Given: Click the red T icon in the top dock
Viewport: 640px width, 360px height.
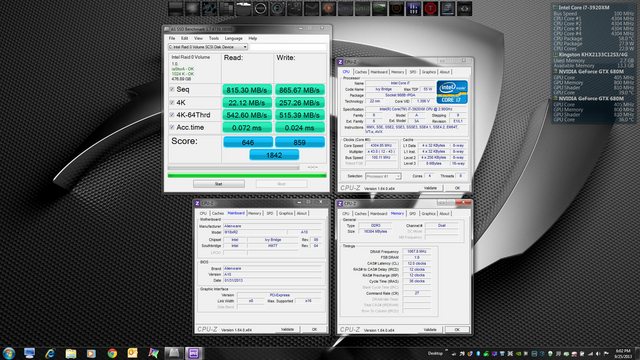Looking at the screenshot, I should (x=430, y=9).
